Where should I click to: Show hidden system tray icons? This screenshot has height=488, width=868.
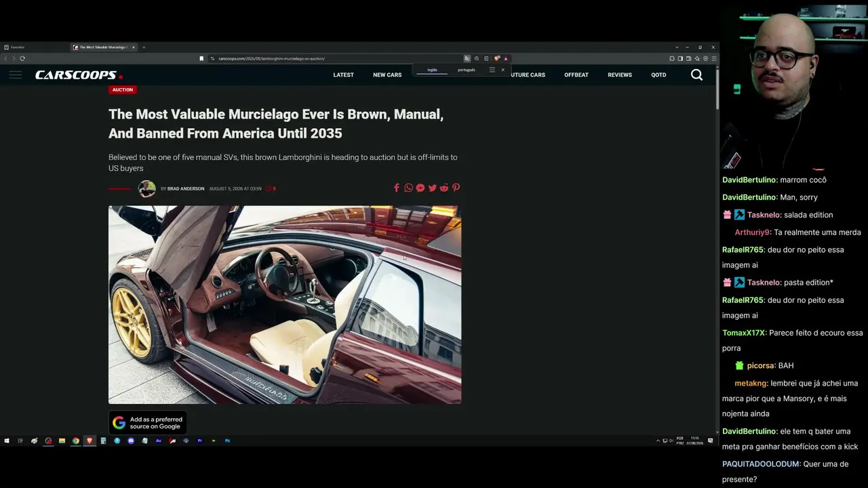(x=658, y=441)
